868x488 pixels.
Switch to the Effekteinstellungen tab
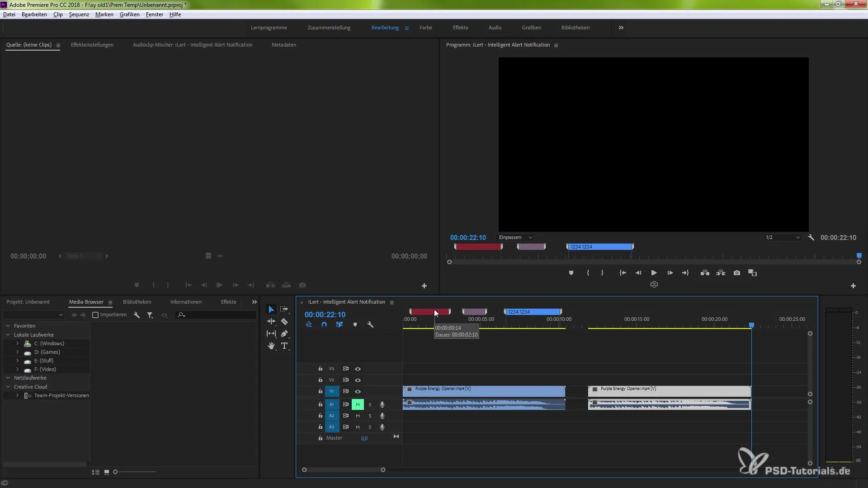92,45
